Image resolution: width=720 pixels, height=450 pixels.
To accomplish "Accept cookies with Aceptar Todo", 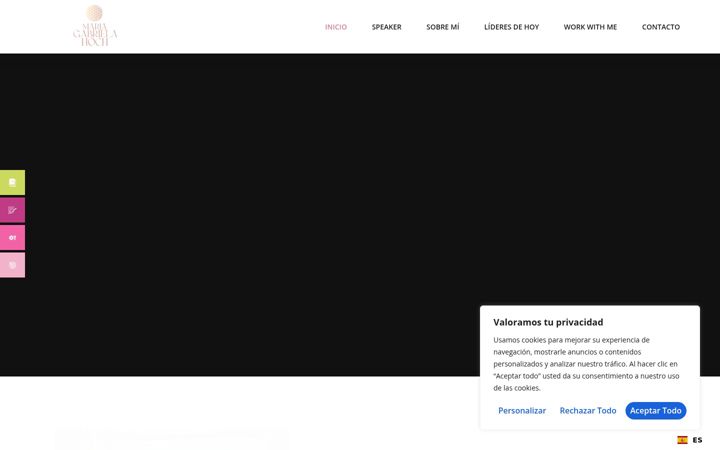I will (656, 411).
